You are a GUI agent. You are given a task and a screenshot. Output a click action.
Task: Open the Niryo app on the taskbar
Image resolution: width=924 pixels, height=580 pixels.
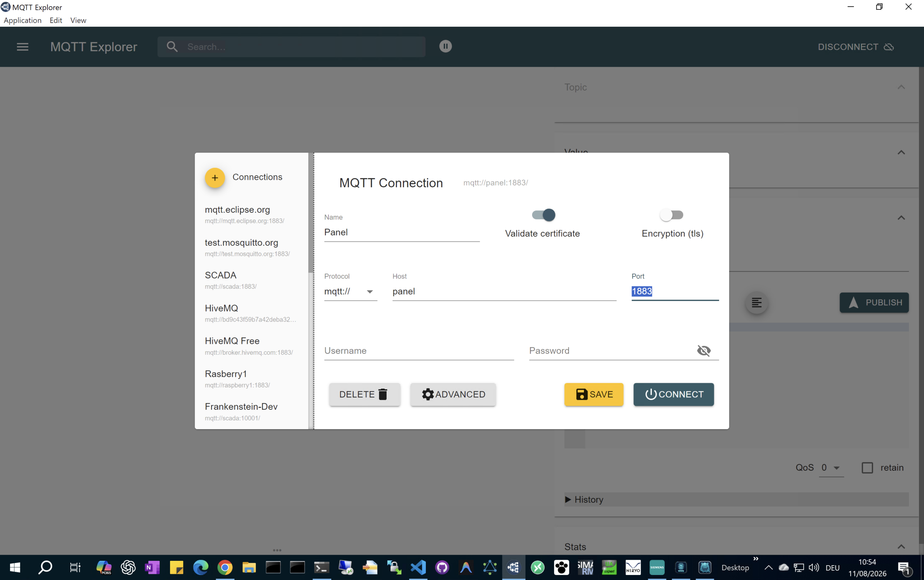[633, 567]
